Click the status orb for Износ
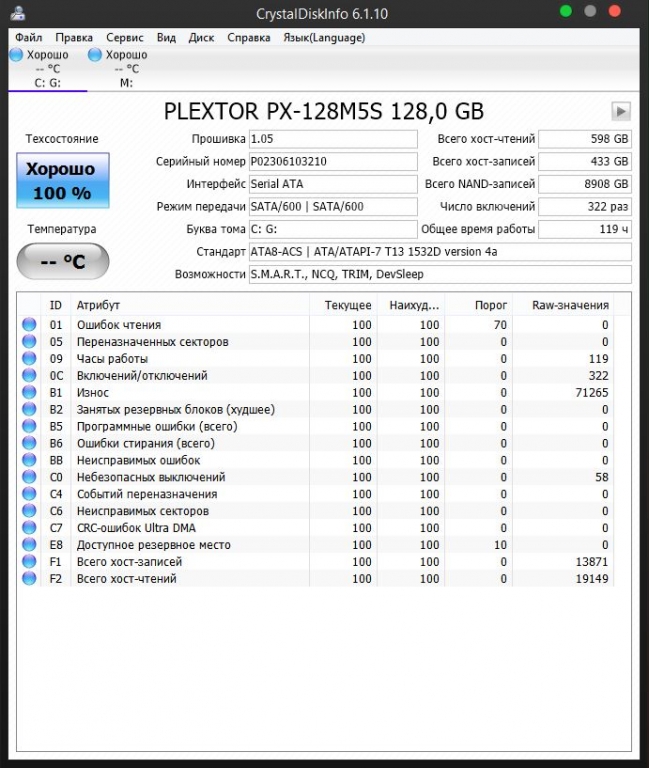Screen dimensions: 649x768 click(29, 392)
